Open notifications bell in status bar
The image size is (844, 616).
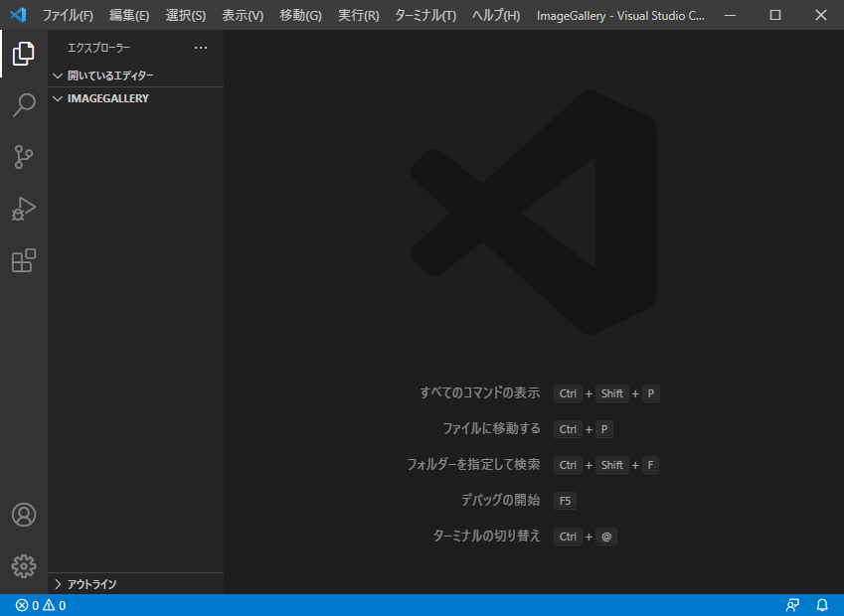pyautogui.click(x=822, y=605)
